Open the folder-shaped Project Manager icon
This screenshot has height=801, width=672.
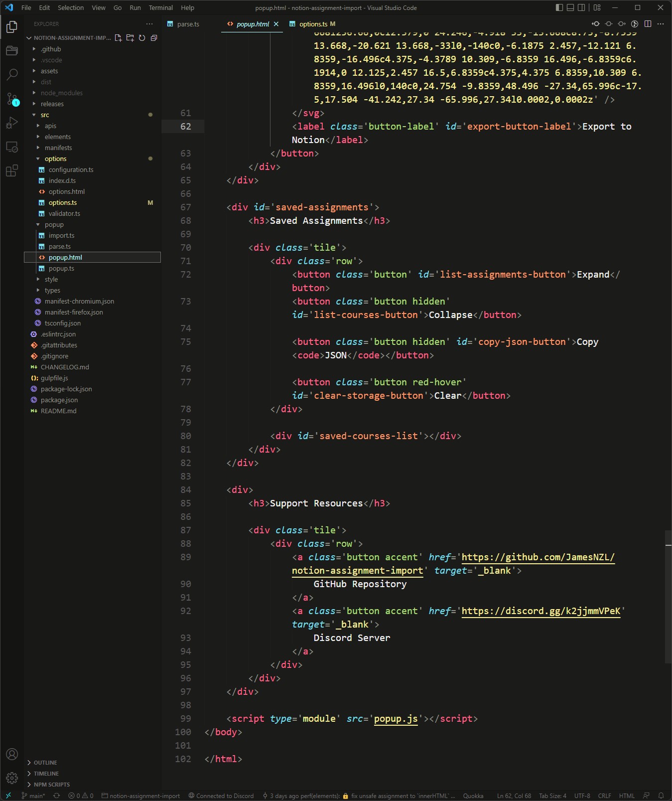tap(12, 50)
